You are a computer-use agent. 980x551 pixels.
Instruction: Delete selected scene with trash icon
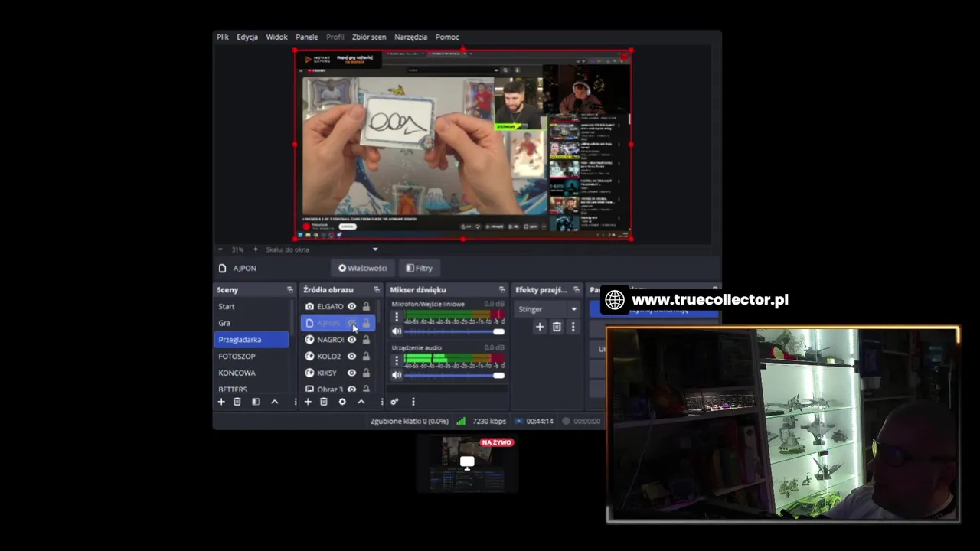coord(237,402)
